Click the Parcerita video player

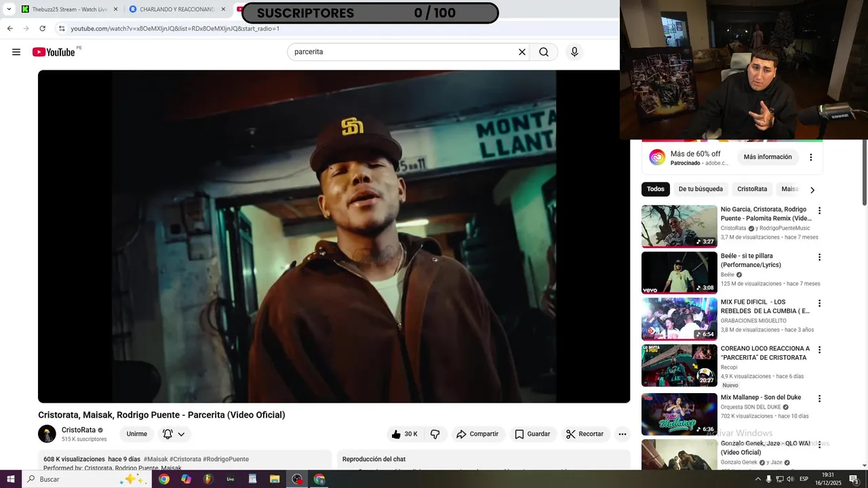(x=334, y=237)
